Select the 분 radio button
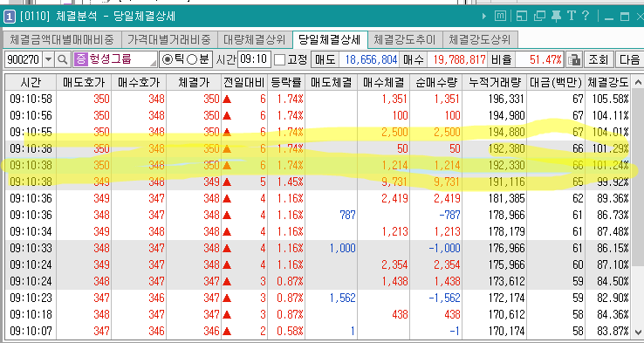The height and width of the screenshot is (343, 644). [192, 60]
